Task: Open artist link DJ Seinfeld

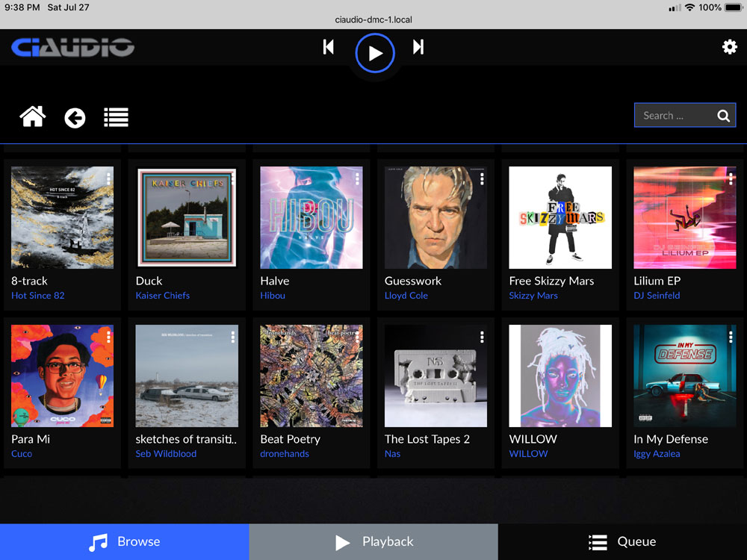Action: point(657,296)
